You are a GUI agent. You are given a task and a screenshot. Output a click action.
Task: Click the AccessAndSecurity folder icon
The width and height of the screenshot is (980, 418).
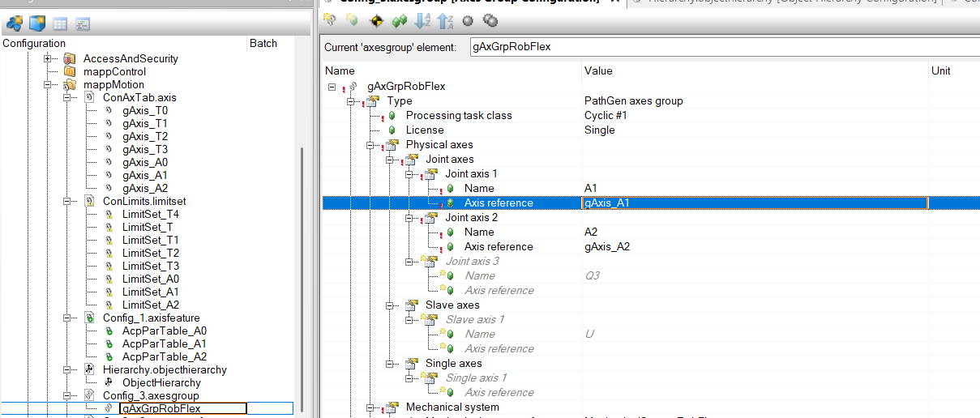pyautogui.click(x=70, y=58)
